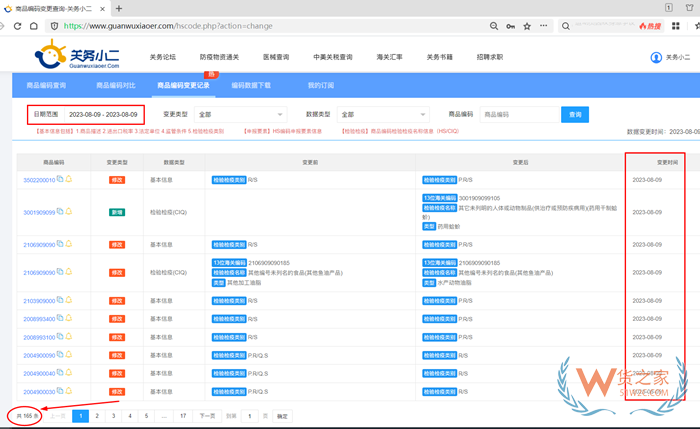Copy code ending 2200010 using its copy icon
Image resolution: width=700 pixels, height=429 pixels.
[x=60, y=179]
